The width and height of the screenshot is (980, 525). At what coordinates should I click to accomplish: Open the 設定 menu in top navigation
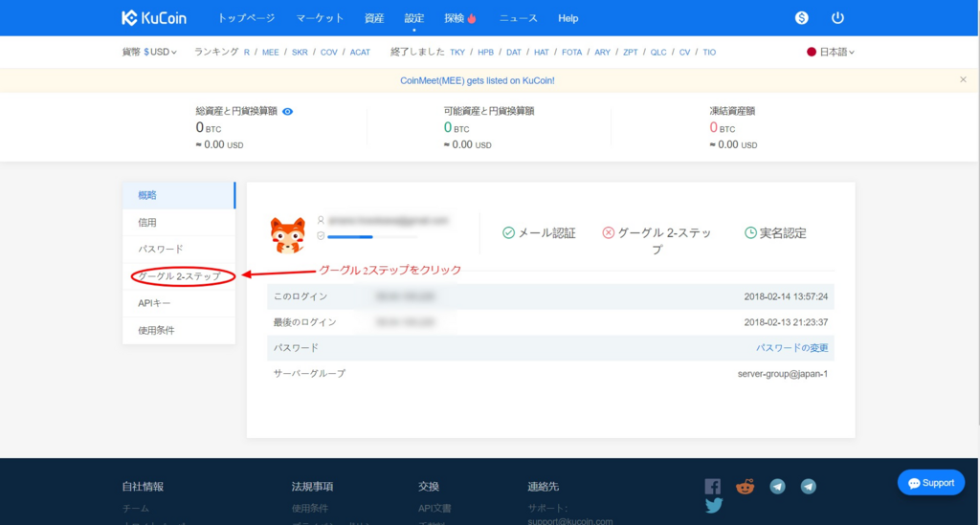pos(413,18)
